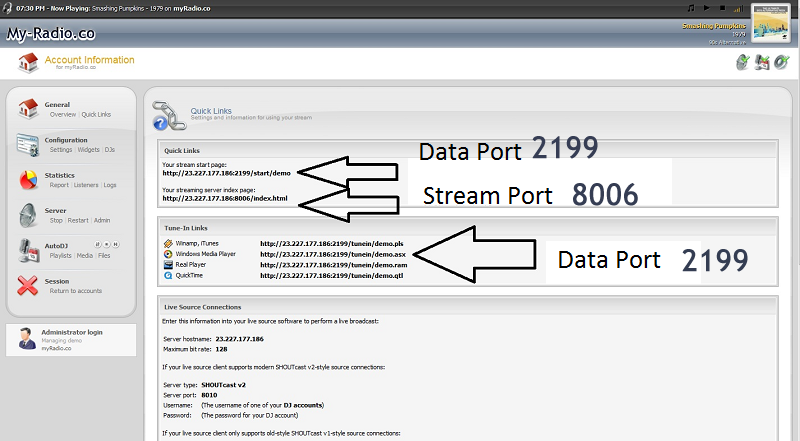Screen dimensions: 800x441
Task: Click the QuickTime tune-in icon
Action: [166, 275]
